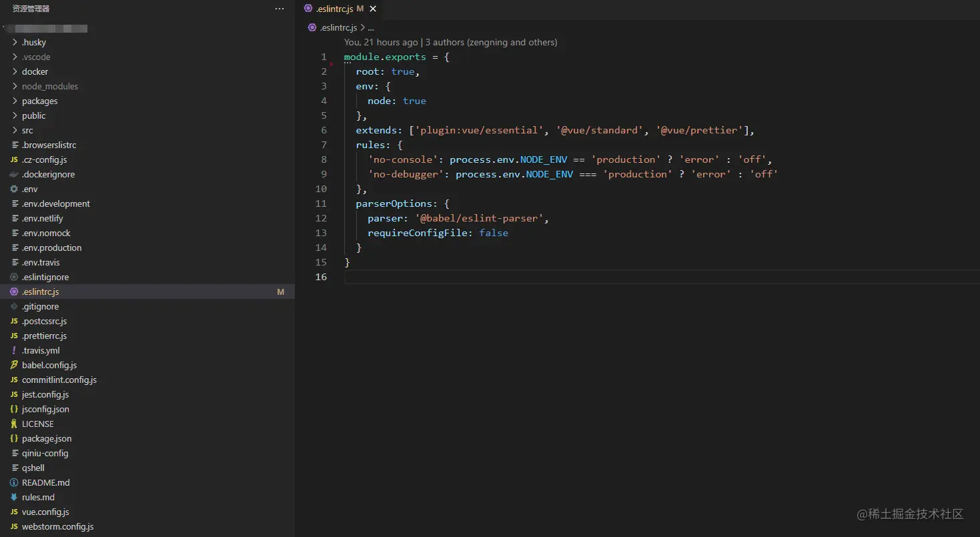Click the JS icon of .prettierrc.js
The width and height of the screenshot is (980, 537).
pos(15,336)
